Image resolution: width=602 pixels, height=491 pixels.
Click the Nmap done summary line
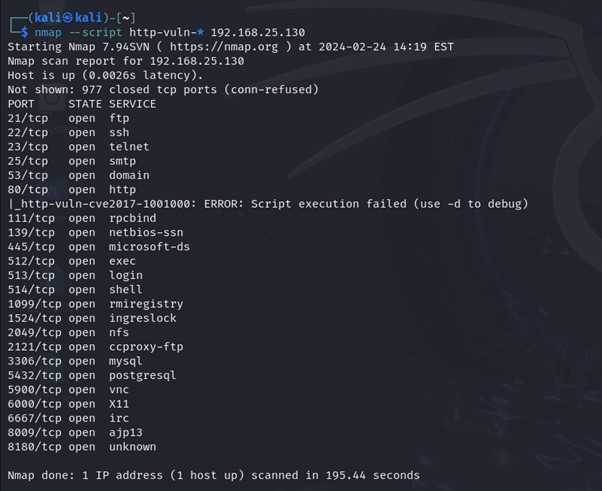tap(213, 475)
